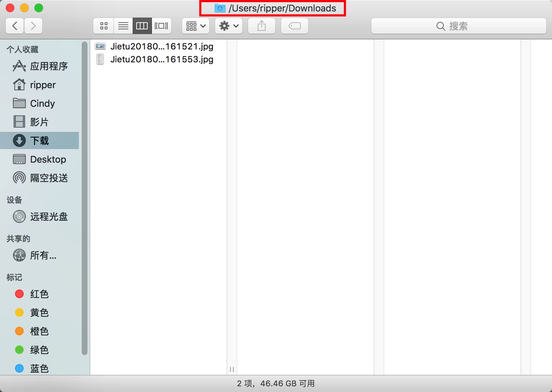552x392 pixels.
Task: Select Remote Disc (远程光盘) in sidebar
Action: tap(48, 217)
